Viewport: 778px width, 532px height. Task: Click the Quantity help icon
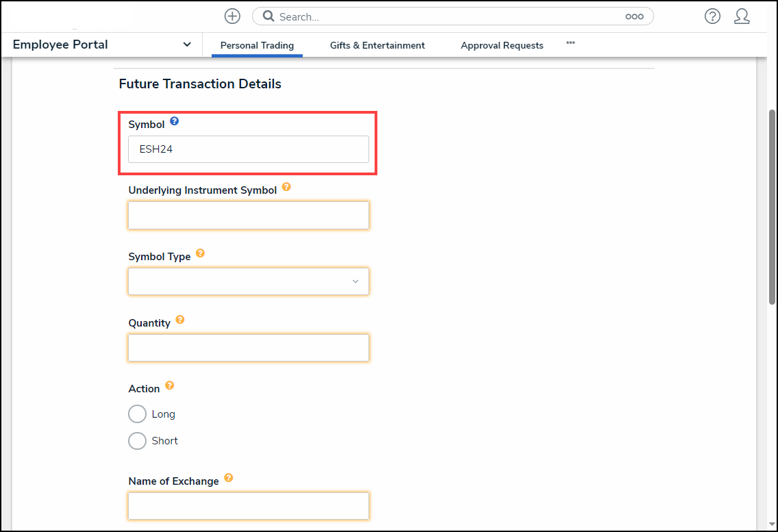pos(179,320)
